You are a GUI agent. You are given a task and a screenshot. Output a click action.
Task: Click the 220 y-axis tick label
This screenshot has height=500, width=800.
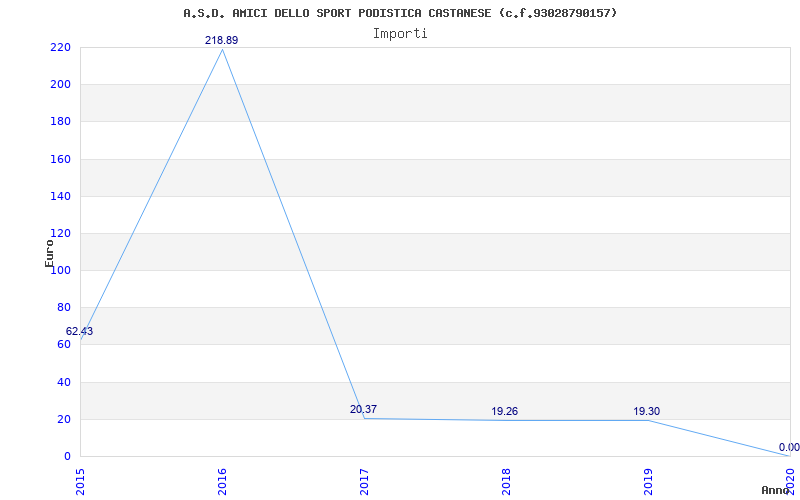coord(60,47)
